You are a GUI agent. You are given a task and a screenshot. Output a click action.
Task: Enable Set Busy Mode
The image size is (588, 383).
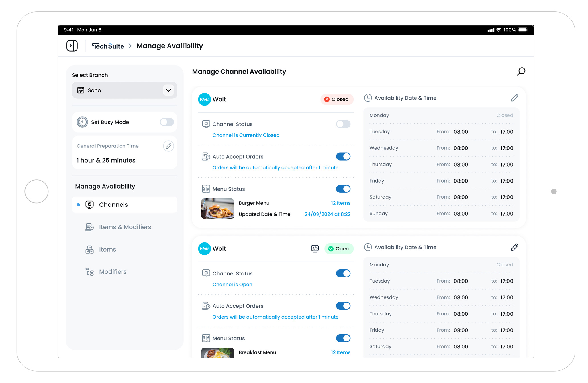click(x=166, y=122)
